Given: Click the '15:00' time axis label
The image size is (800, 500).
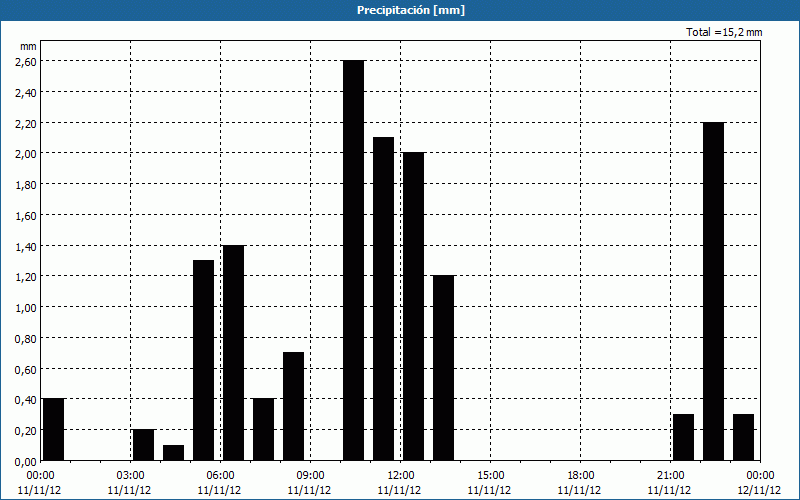Looking at the screenshot, I should point(490,476).
